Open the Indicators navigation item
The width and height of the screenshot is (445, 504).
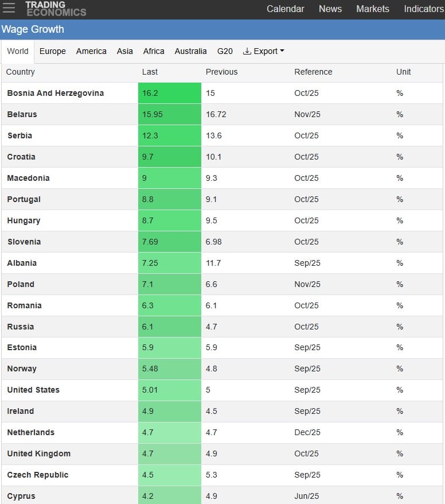coord(423,9)
